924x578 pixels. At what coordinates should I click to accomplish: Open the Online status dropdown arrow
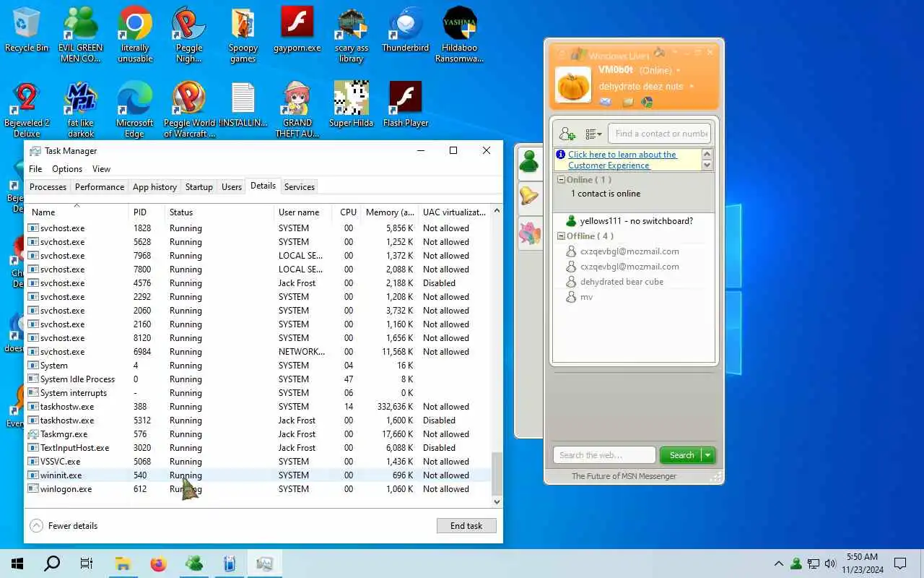[678, 71]
